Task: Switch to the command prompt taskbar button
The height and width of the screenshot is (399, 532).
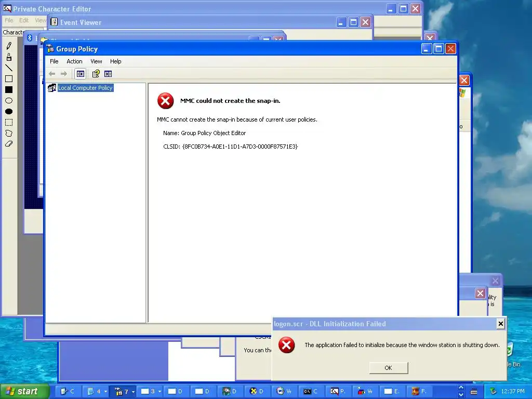Action: (312, 392)
